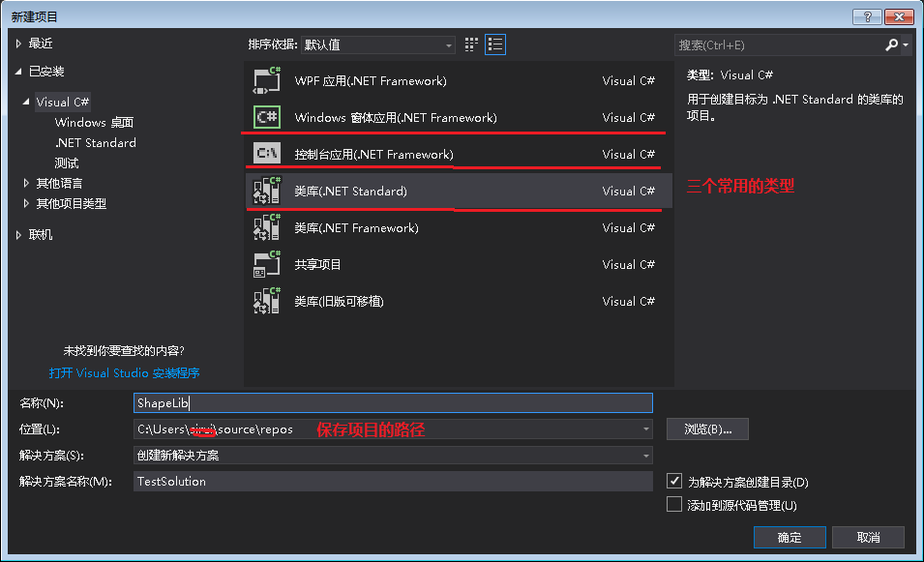
Task: Select 类库(旧版可移植) row text
Action: pyautogui.click(x=339, y=302)
